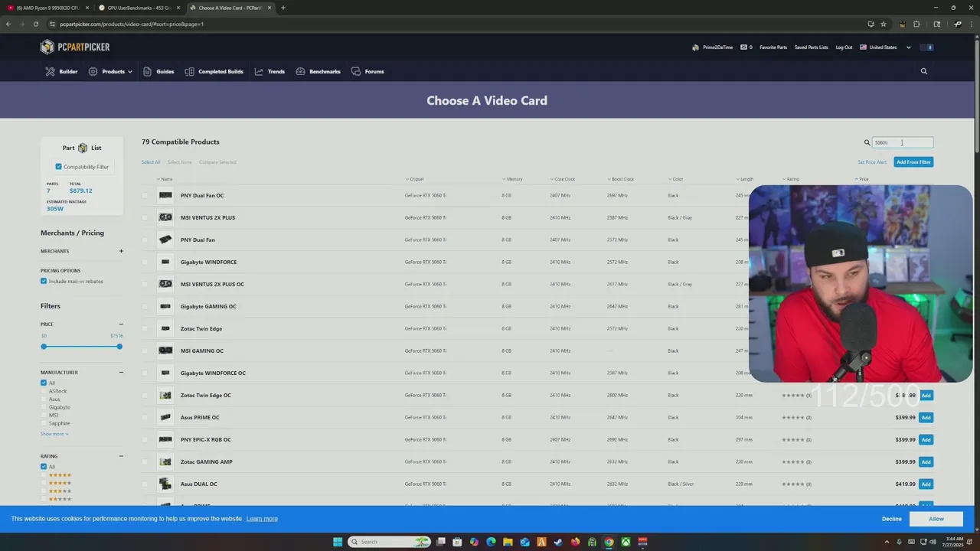Click the PNY Dual Fan OC thumbnail
980x551 pixels.
click(x=165, y=195)
